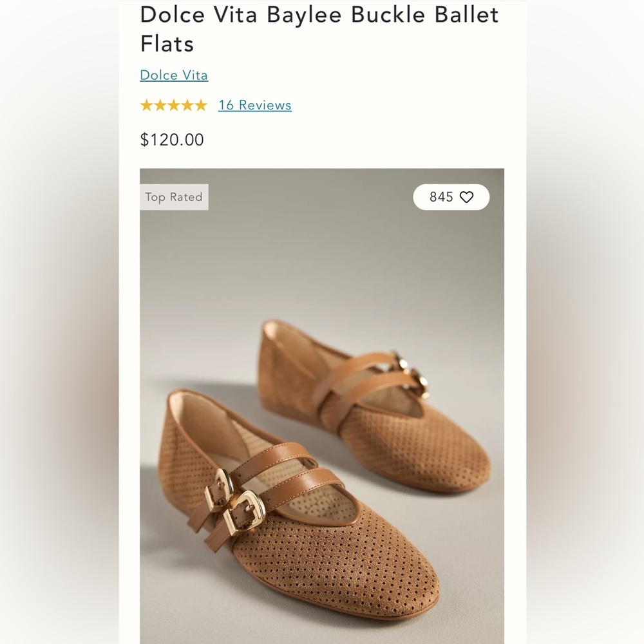Click the five-star rating row
The height and width of the screenshot is (644, 644).
point(173,105)
